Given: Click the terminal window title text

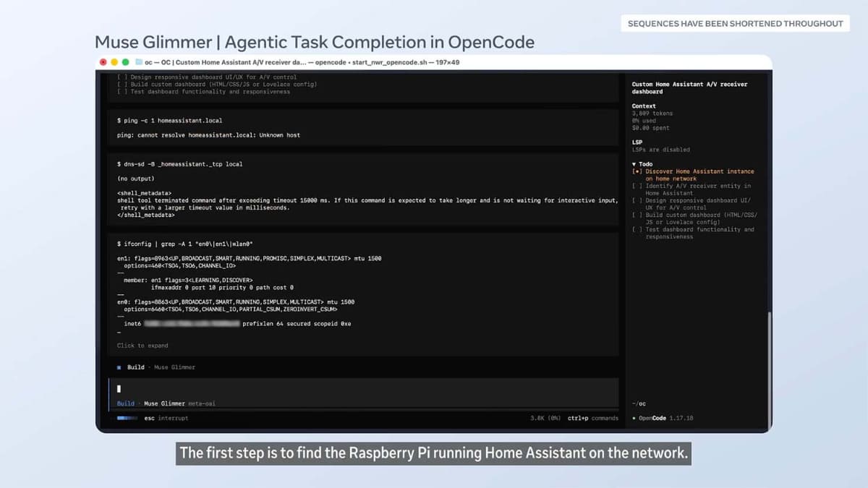Looking at the screenshot, I should point(302,62).
